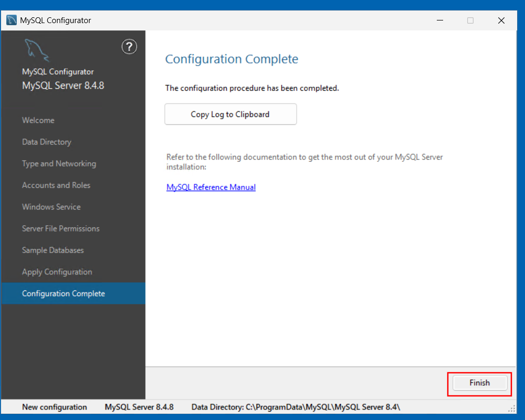This screenshot has height=420, width=525.
Task: Click the Finish button
Action: (479, 383)
